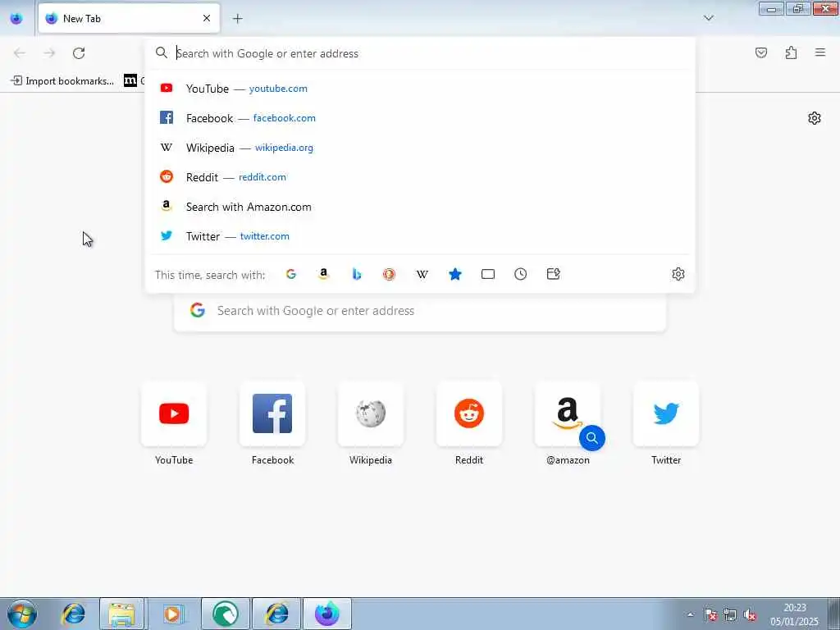Viewport: 840px width, 630px height.
Task: Search actions using the quick actions icon
Action: coord(554,274)
